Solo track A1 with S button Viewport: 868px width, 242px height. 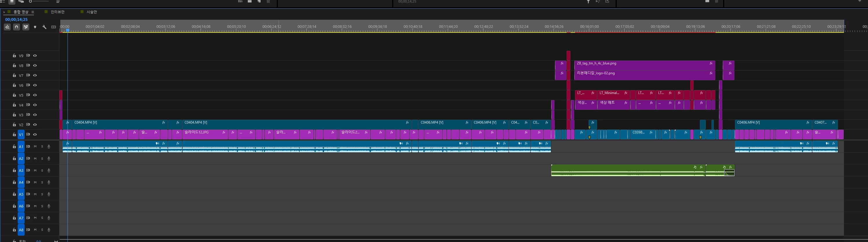42,147
